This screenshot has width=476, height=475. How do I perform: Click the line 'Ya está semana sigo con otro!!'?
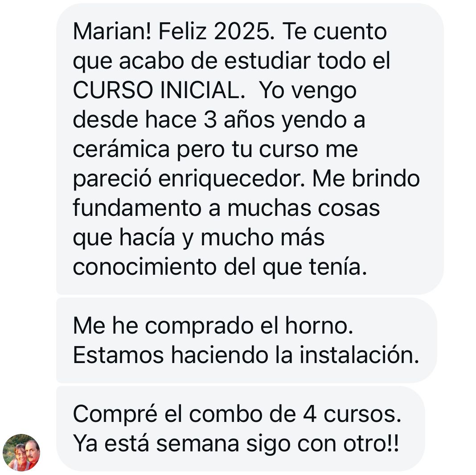tap(236, 443)
